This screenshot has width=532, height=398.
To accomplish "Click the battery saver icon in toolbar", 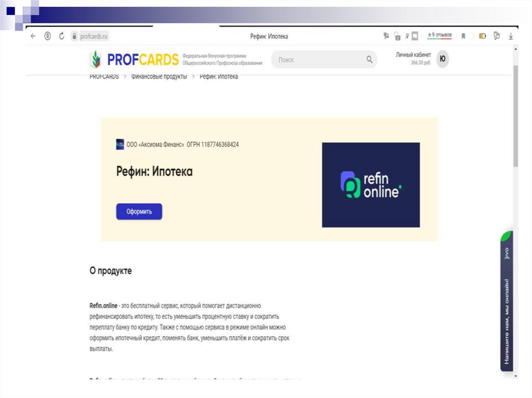I will [483, 36].
